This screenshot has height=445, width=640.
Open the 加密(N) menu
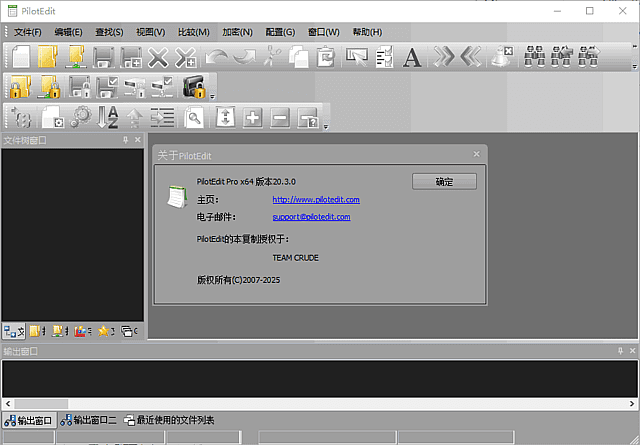pos(237,32)
